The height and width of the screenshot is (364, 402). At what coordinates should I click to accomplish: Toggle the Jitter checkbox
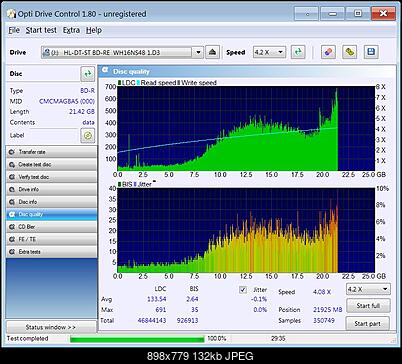[243, 290]
